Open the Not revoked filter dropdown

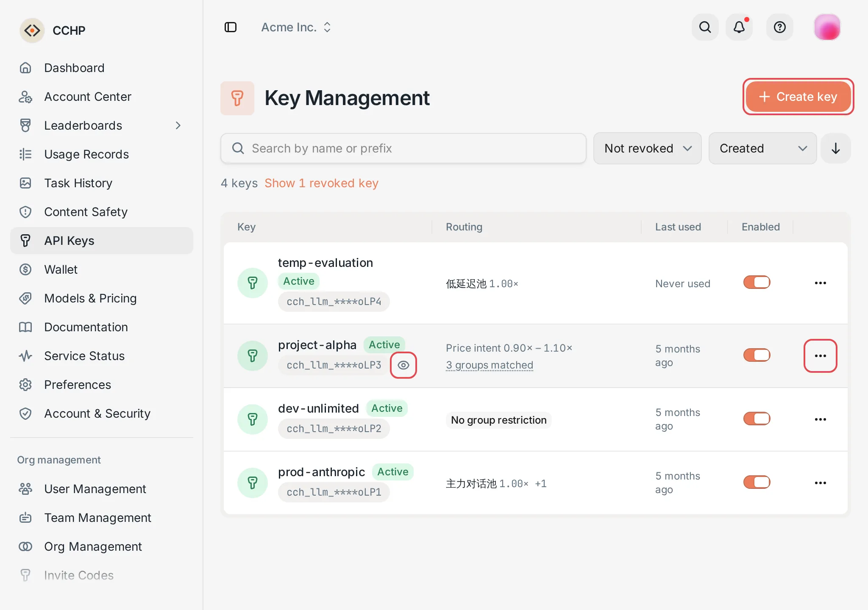click(648, 148)
